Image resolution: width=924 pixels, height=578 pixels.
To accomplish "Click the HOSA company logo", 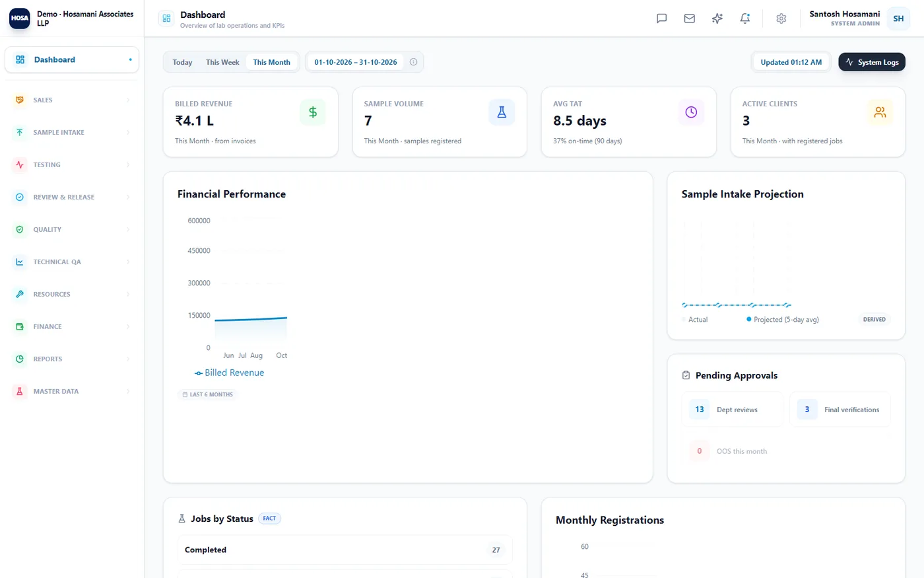I will coord(20,18).
